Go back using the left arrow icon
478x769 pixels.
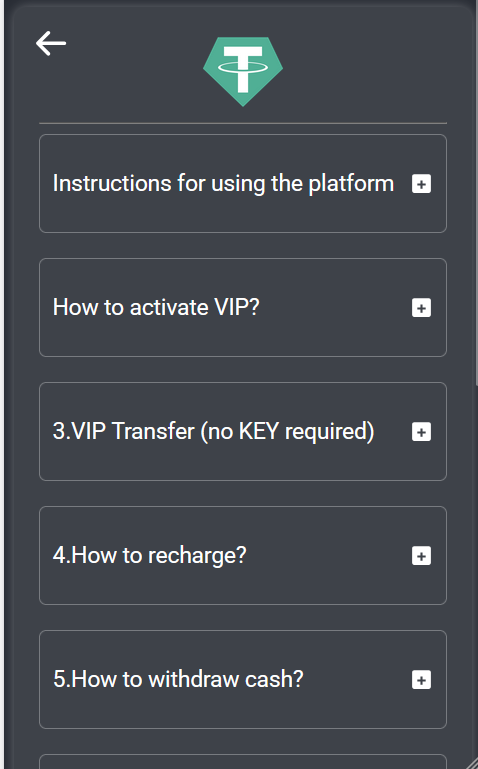coord(51,43)
